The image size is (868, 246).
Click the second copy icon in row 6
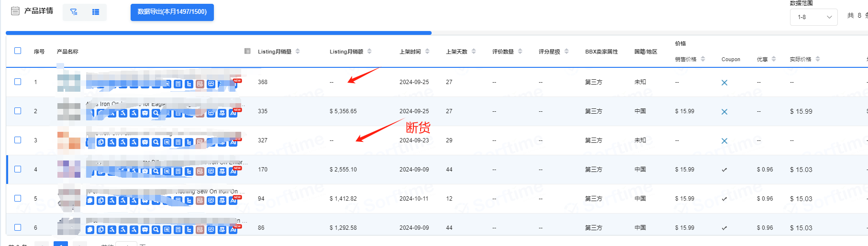101,230
